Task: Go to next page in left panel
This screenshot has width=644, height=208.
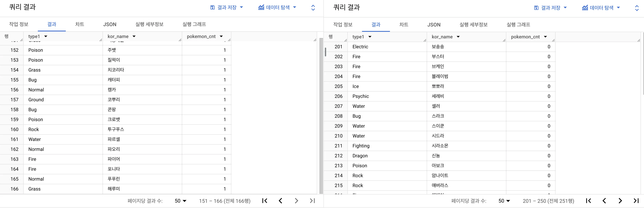Action: point(296,201)
